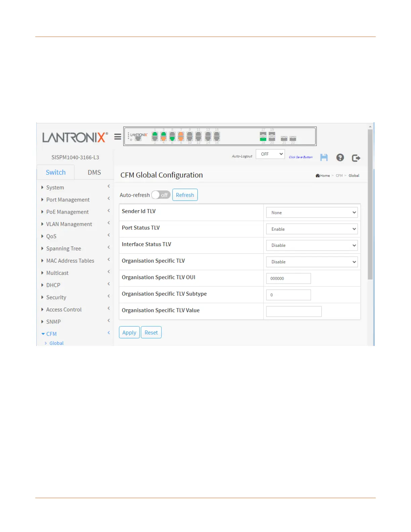Expand the Multicast menu
Screen dimensions: 411x532
tap(76, 273)
